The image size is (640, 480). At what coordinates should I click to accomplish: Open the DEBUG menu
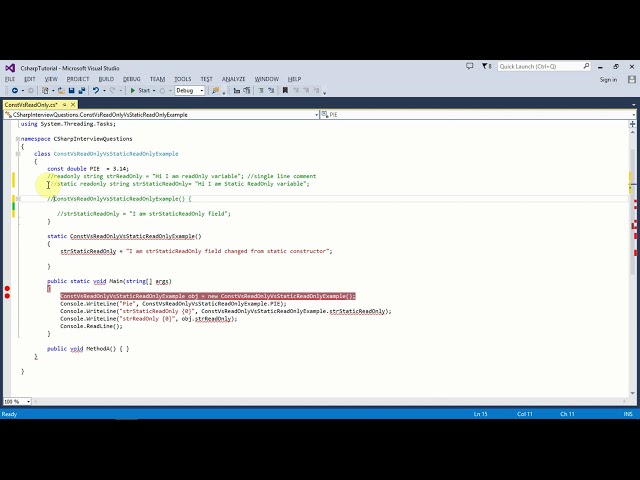pos(131,79)
